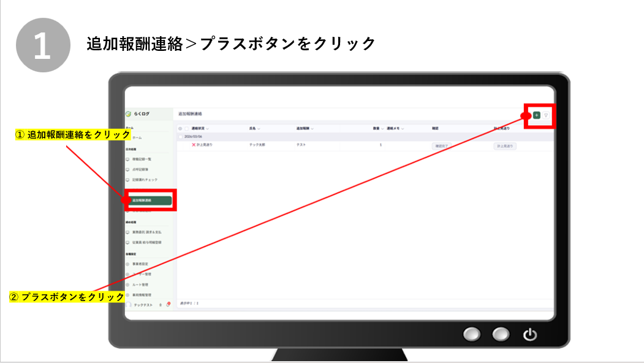Click the icon beside 点呼記録簿
Image resolution: width=644 pixels, height=363 pixels.
coord(128,169)
